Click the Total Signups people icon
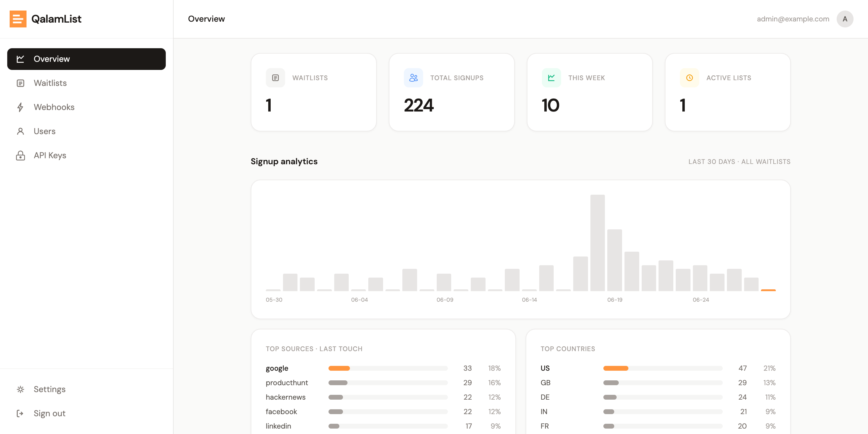Image resolution: width=868 pixels, height=434 pixels. pos(414,78)
